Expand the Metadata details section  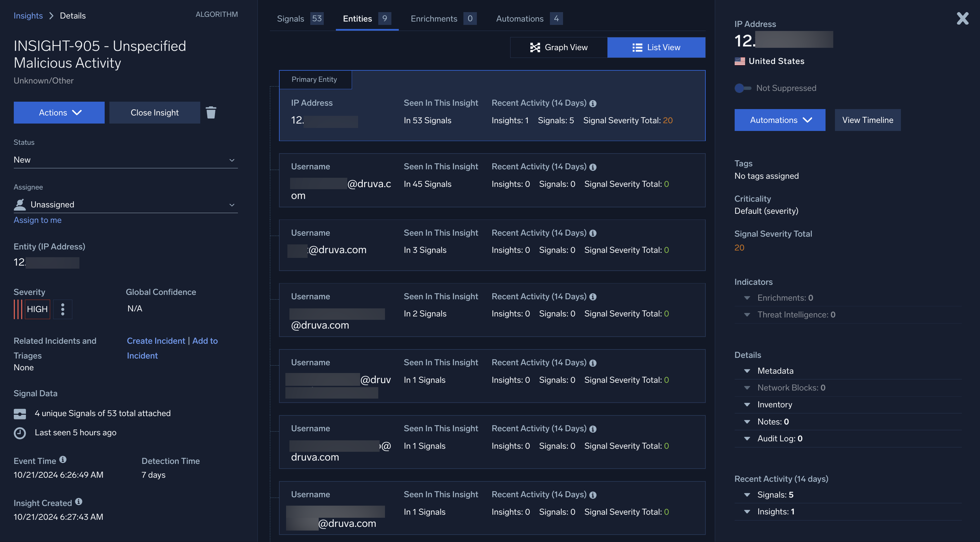coord(747,371)
